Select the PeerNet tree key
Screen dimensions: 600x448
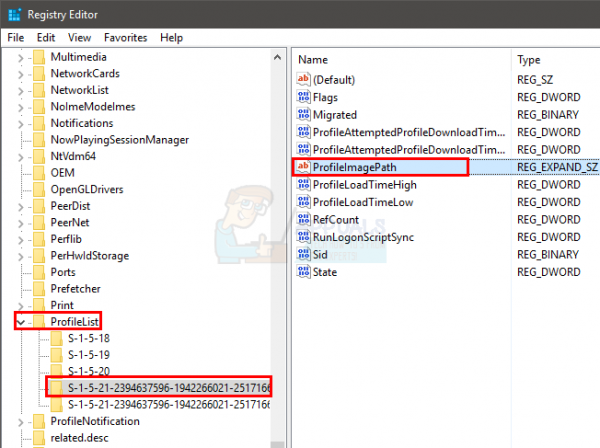(x=70, y=222)
